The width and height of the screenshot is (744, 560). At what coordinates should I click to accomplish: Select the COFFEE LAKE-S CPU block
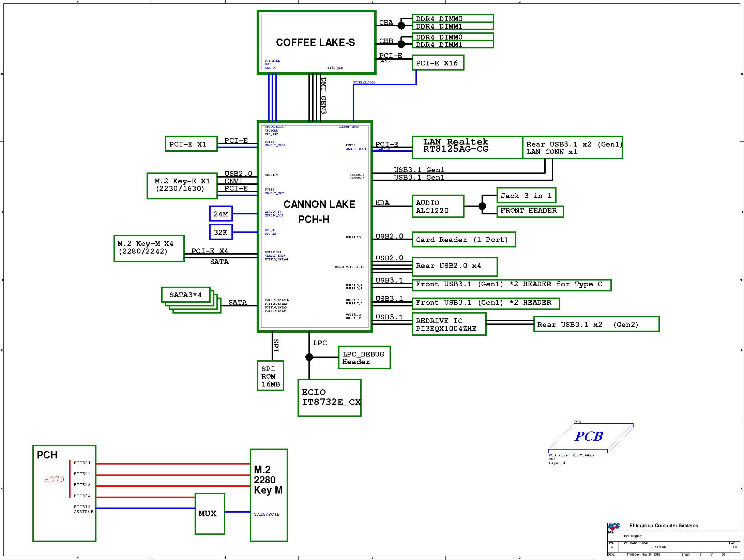316,42
